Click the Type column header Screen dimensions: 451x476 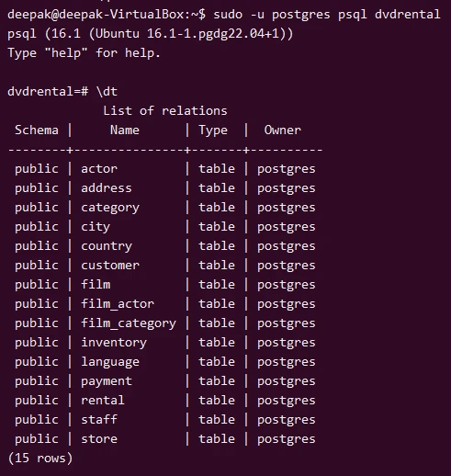point(213,130)
